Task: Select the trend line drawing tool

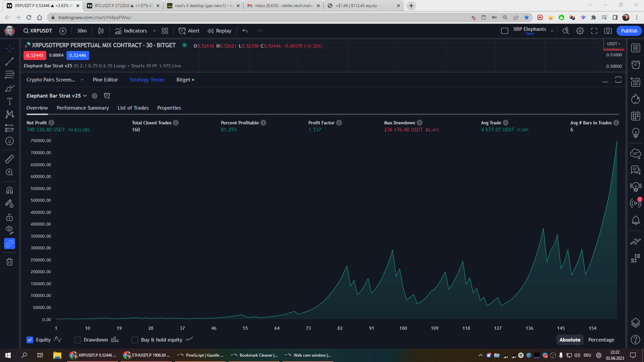Action: point(9,61)
